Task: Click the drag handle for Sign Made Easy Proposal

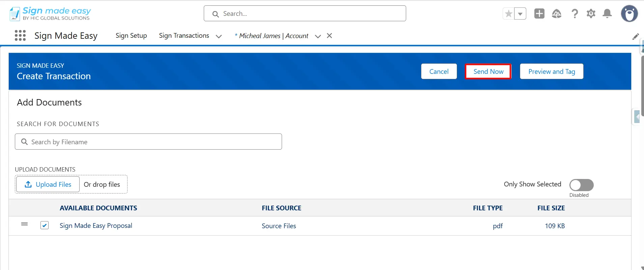Action: (24, 224)
